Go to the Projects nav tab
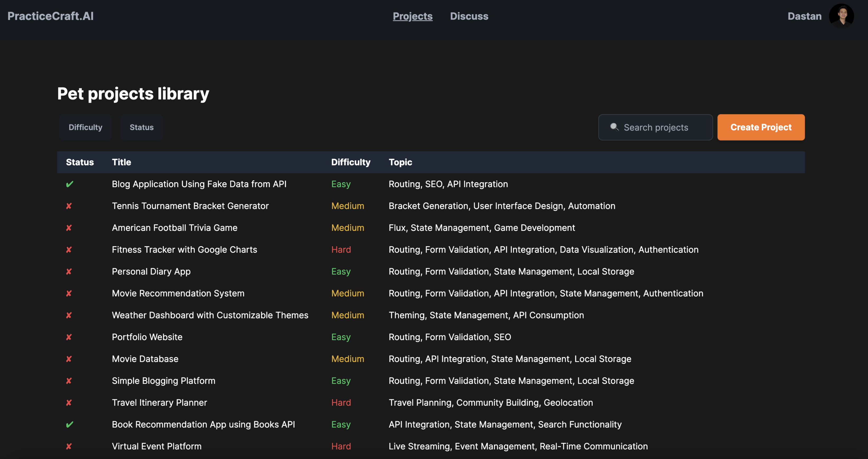Viewport: 868px width, 459px height. pos(412,16)
